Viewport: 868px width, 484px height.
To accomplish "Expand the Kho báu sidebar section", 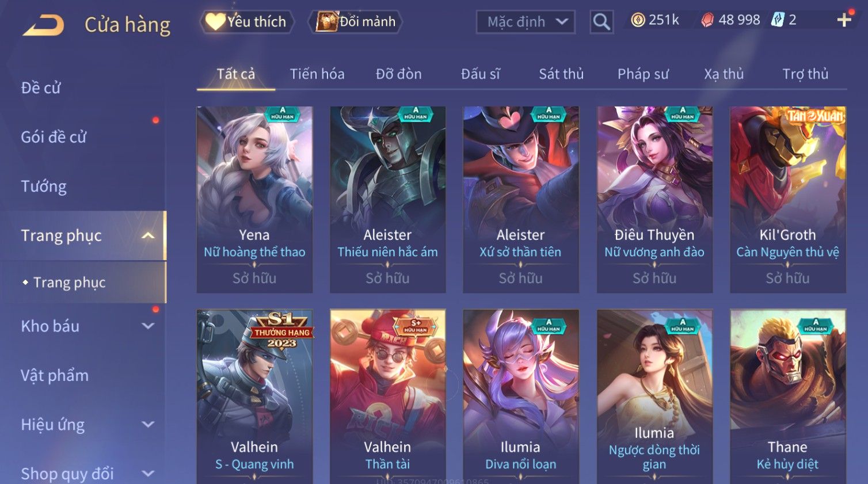I will point(148,326).
